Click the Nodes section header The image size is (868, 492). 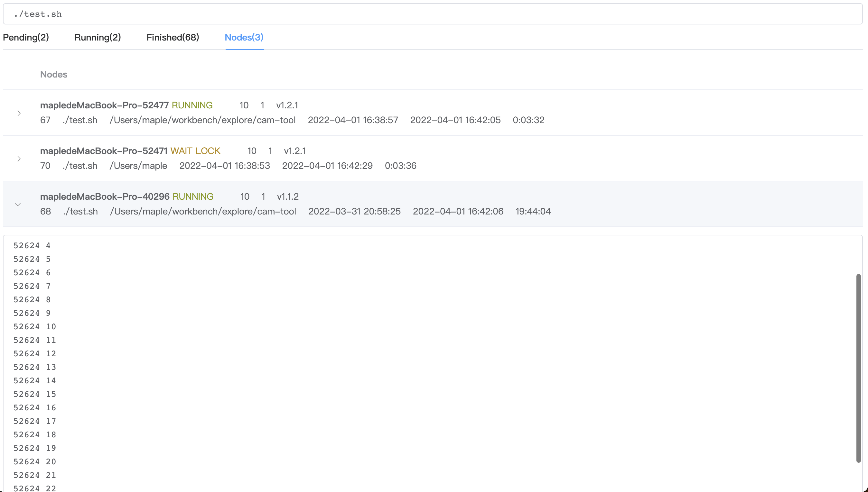coord(53,74)
